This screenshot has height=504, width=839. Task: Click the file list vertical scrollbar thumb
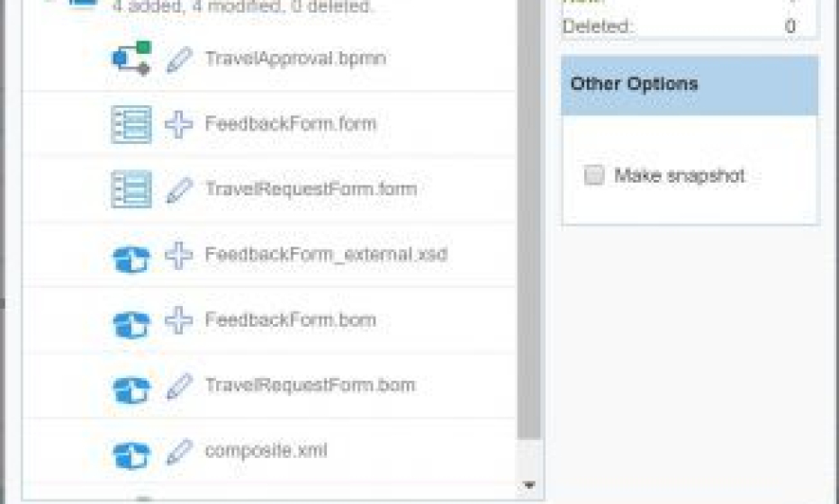pyautogui.click(x=529, y=220)
